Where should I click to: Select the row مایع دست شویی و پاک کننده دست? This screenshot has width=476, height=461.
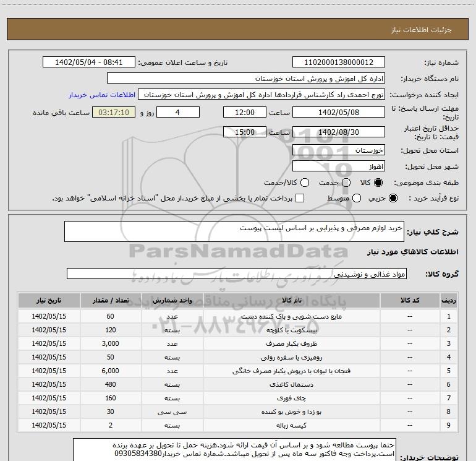tap(238, 316)
